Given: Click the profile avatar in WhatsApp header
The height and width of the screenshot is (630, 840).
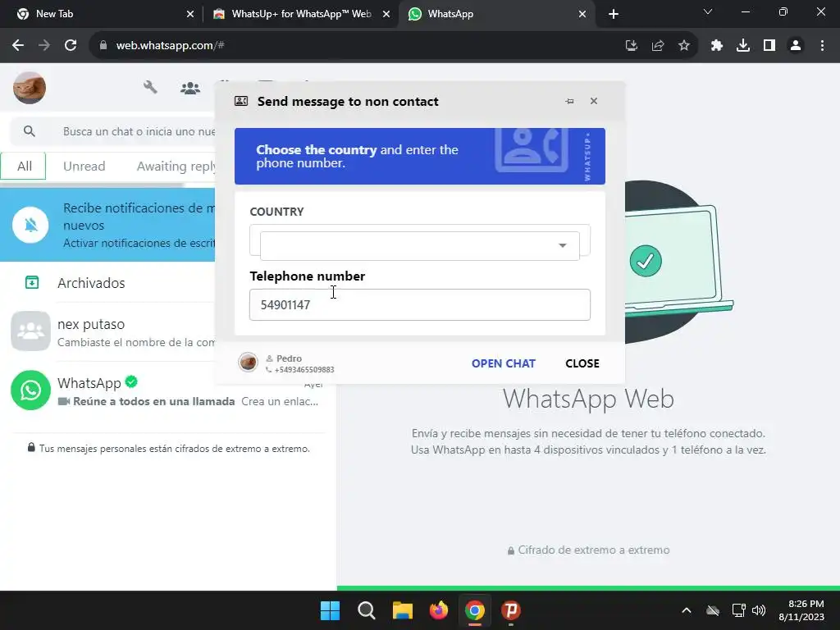Looking at the screenshot, I should 30,88.
